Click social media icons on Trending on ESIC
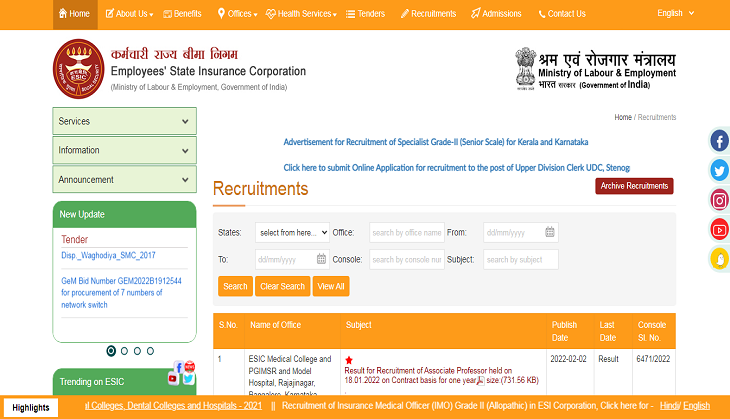The height and width of the screenshot is (419, 730). tap(182, 372)
